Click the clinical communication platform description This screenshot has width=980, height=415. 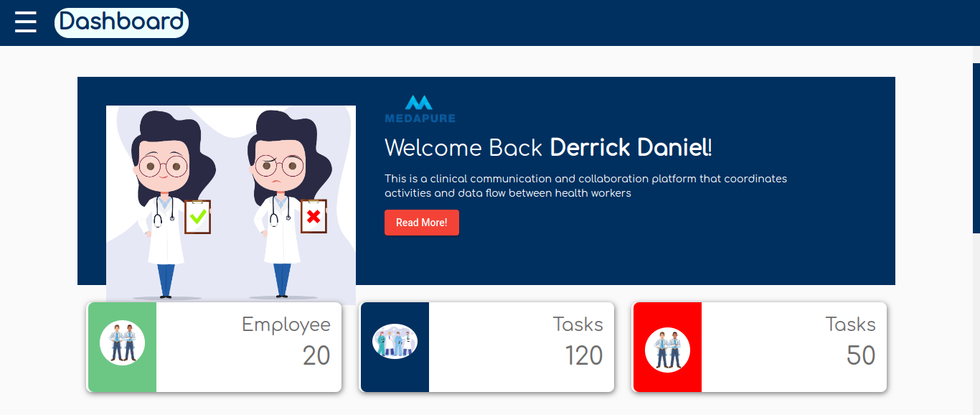pos(585,185)
